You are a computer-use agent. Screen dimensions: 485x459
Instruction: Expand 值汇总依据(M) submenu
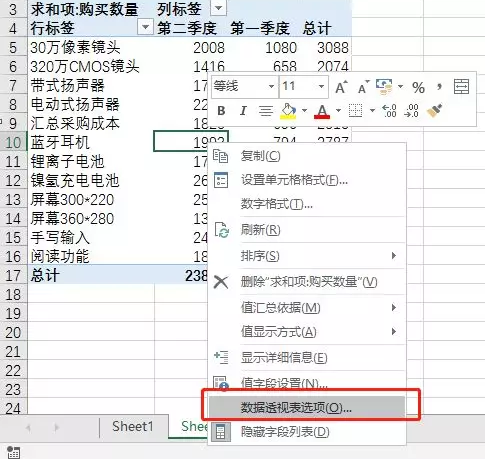coord(307,308)
